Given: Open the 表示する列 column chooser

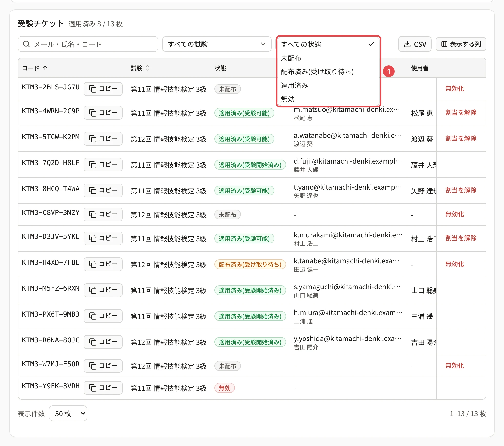Looking at the screenshot, I should [x=461, y=44].
